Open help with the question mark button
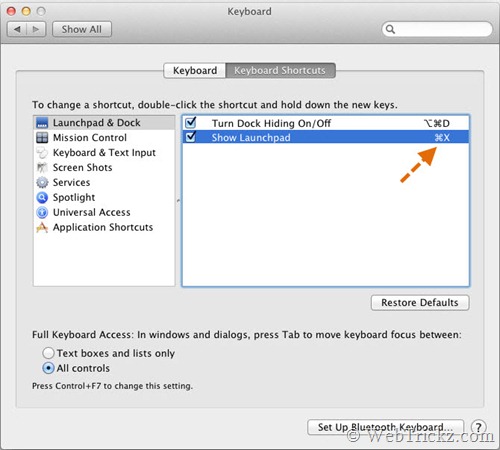 pyautogui.click(x=478, y=427)
